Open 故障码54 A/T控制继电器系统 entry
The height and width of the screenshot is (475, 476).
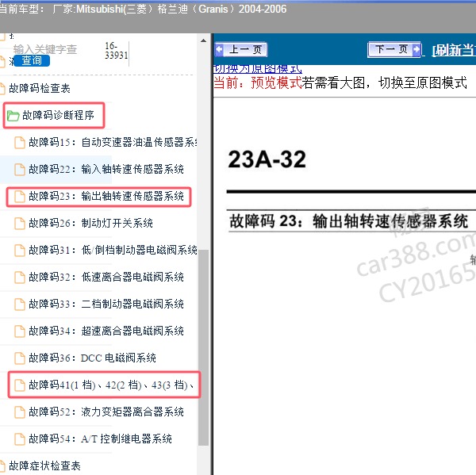click(x=100, y=439)
